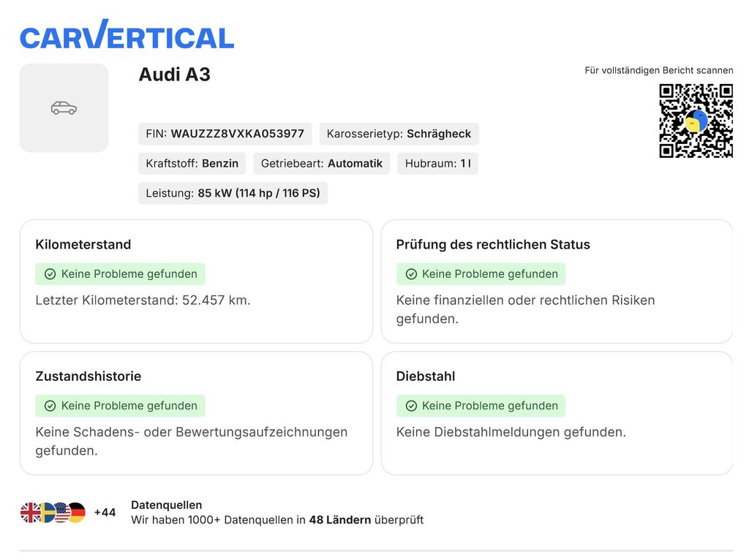Click the QR code for full report
Image resolution: width=749 pixels, height=560 pixels.
[x=696, y=121]
